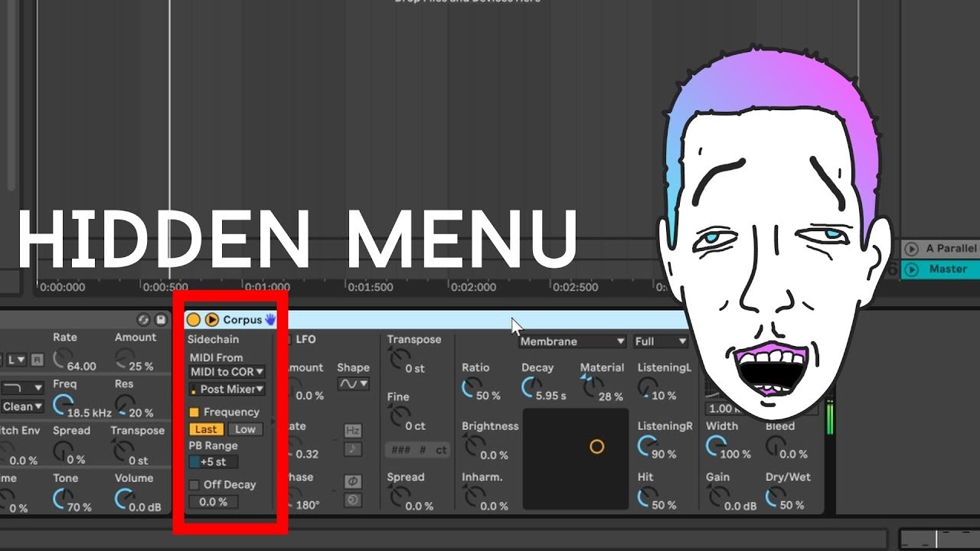Viewport: 980px width, 551px height.
Task: Click the ListeningR 90 % knob
Action: (x=648, y=445)
